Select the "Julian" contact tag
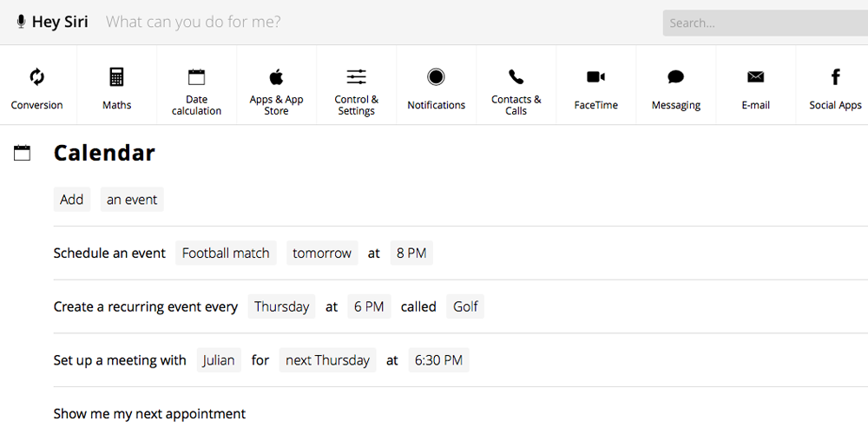Image resolution: width=868 pixels, height=434 pixels. pos(219,360)
